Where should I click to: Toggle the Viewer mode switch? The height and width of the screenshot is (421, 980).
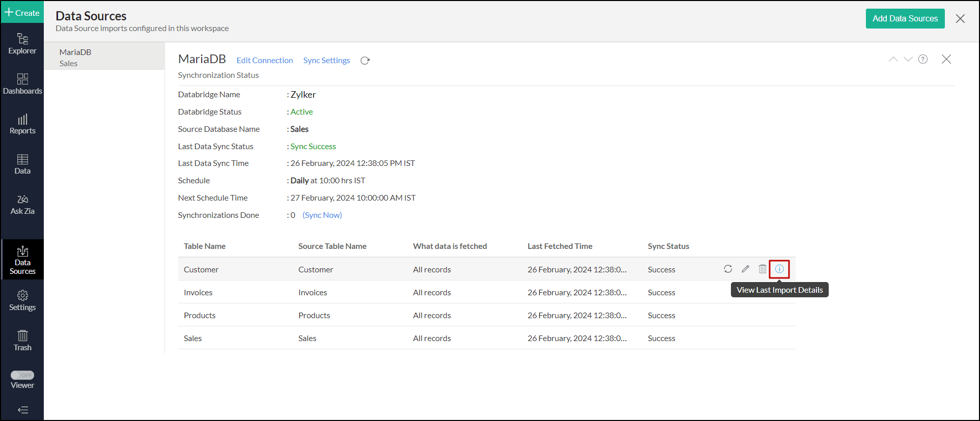tap(22, 375)
